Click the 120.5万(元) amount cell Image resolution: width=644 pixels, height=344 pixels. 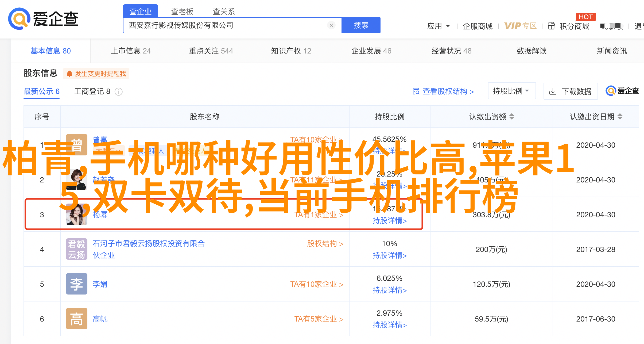click(x=491, y=284)
